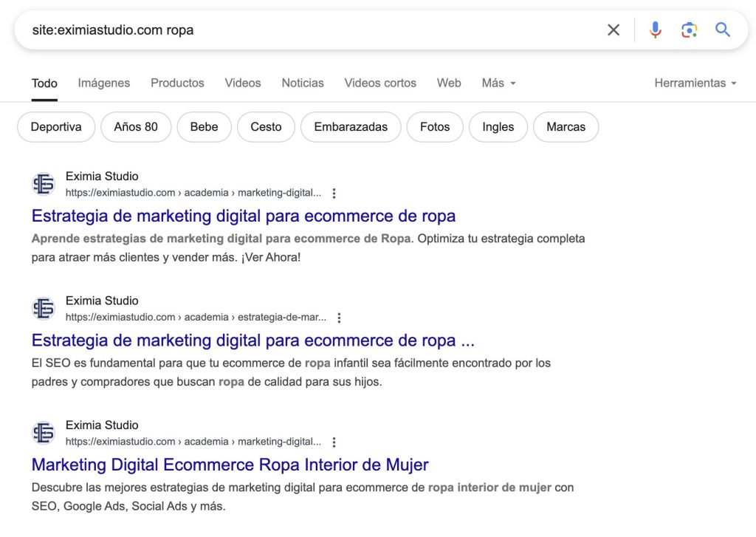Screen dimensions: 756x537
Task: Apply the Embarazadas filter chip
Action: click(351, 127)
